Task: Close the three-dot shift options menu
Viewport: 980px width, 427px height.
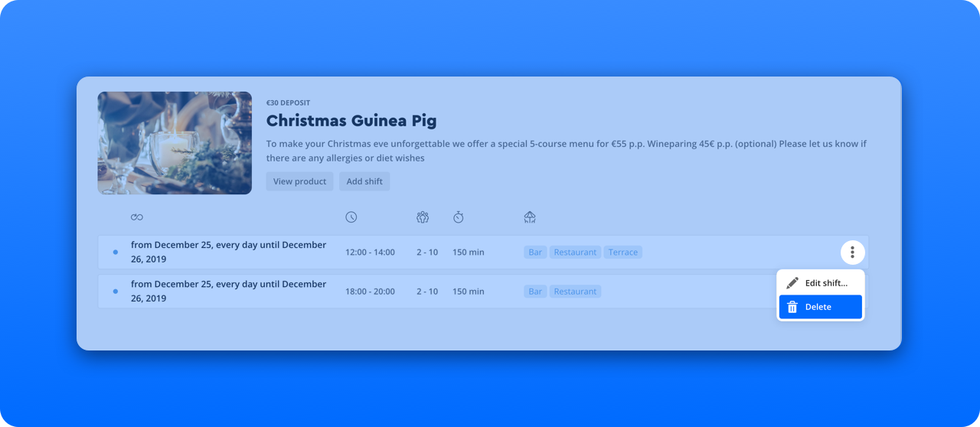Action: tap(852, 252)
